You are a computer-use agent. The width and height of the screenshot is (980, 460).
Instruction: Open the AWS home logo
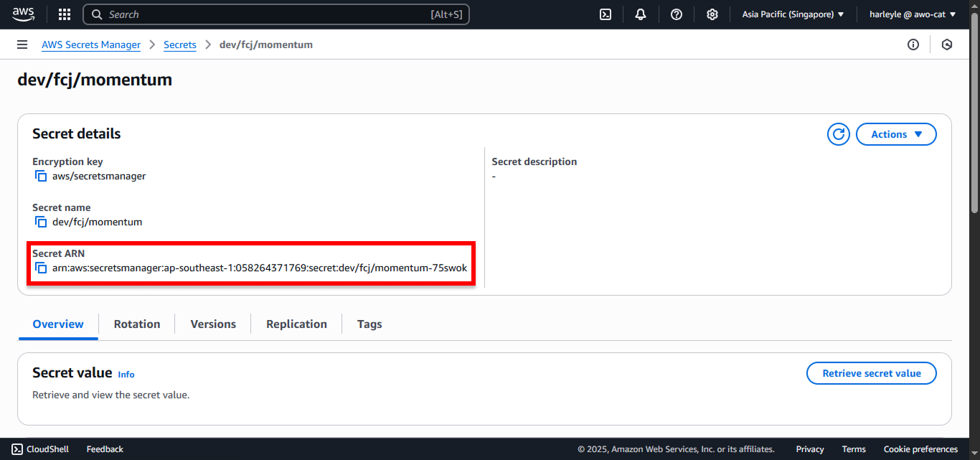23,14
